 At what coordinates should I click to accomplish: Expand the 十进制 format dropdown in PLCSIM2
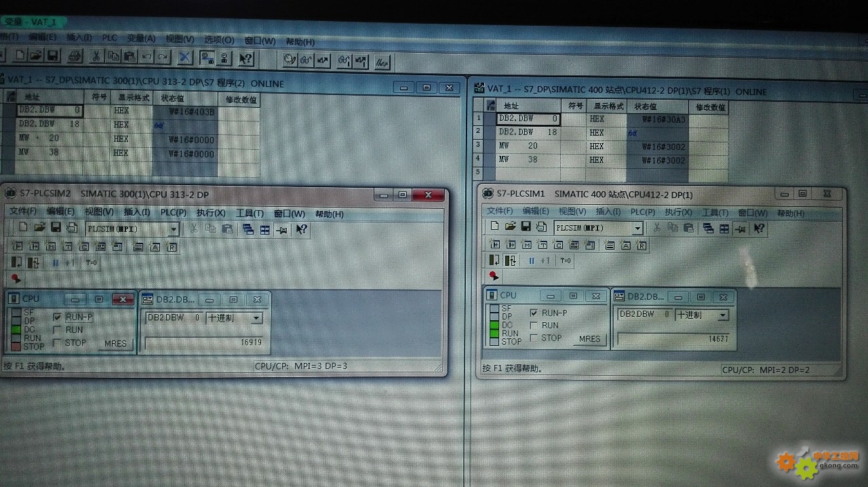pyautogui.click(x=256, y=318)
